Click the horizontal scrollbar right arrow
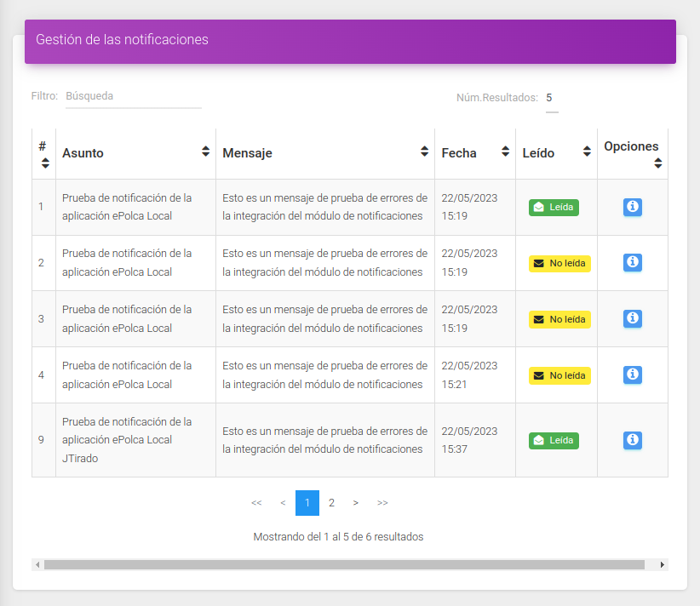The width and height of the screenshot is (700, 606). [x=662, y=565]
